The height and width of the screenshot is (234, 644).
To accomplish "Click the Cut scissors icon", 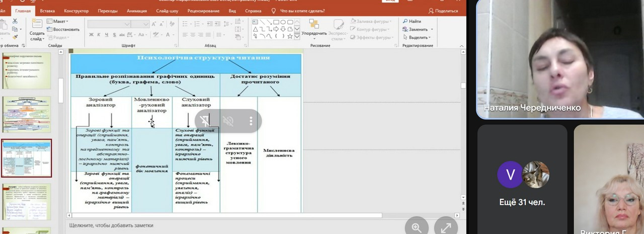I will tap(15, 21).
